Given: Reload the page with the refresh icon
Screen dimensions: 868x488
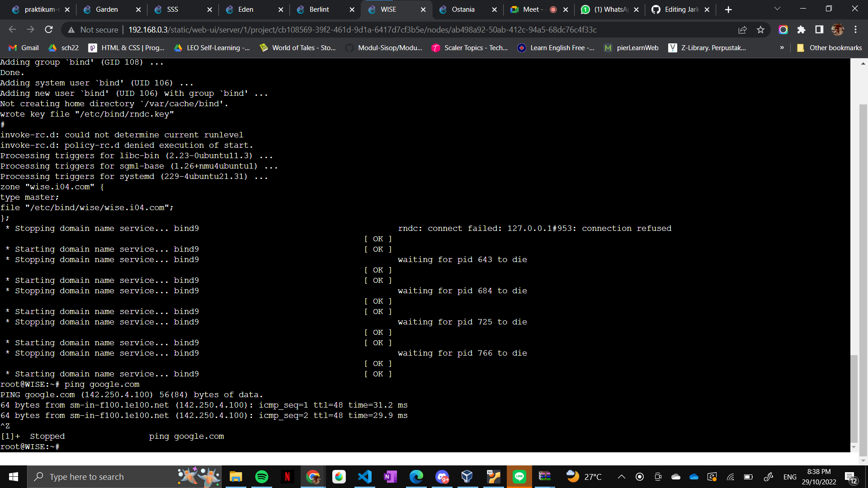Looking at the screenshot, I should (49, 29).
